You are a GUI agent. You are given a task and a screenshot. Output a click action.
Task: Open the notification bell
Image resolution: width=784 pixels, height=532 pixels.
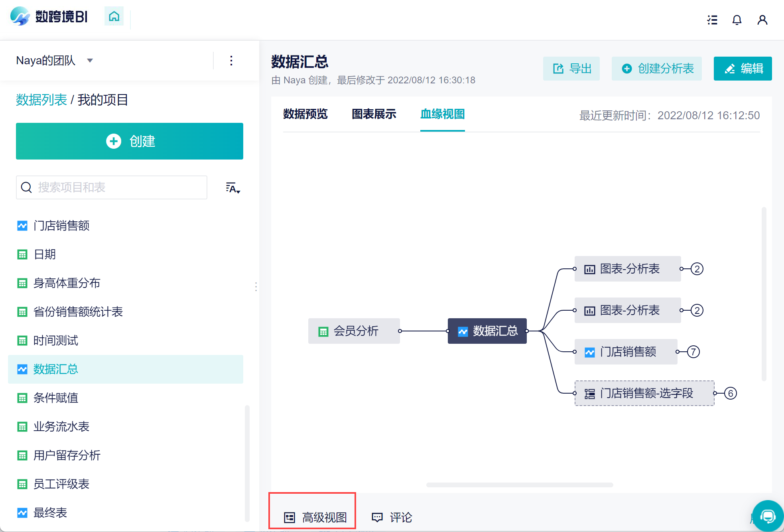pyautogui.click(x=737, y=20)
